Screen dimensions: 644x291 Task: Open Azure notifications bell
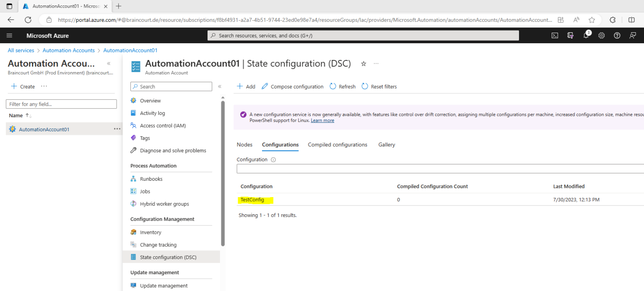pos(586,35)
